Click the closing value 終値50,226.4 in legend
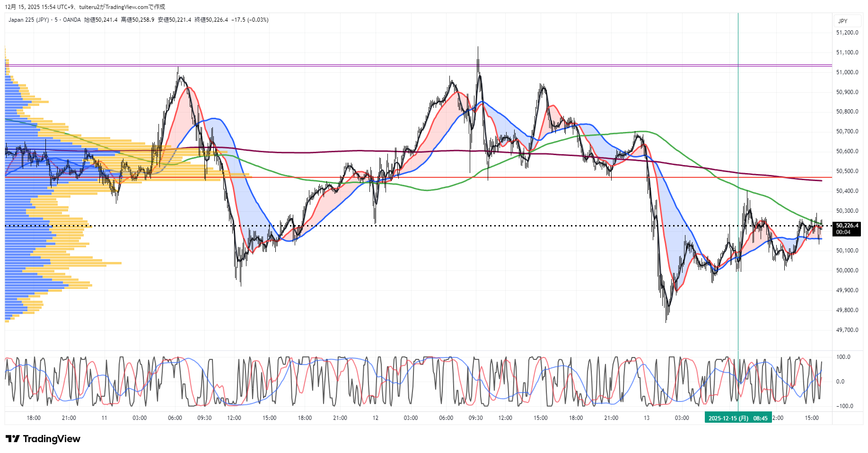The height and width of the screenshot is (453, 868). tap(211, 20)
